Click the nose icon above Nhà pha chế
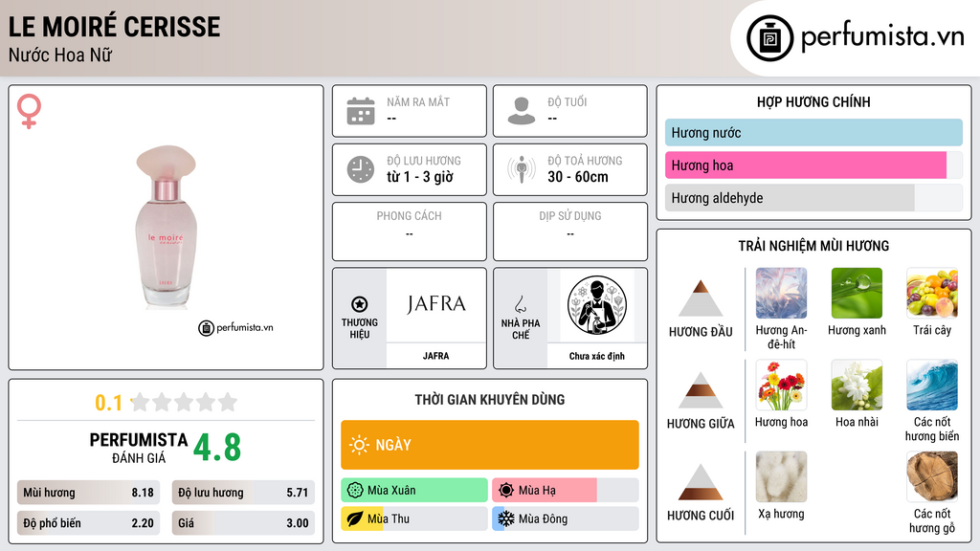The image size is (980, 551). click(520, 304)
